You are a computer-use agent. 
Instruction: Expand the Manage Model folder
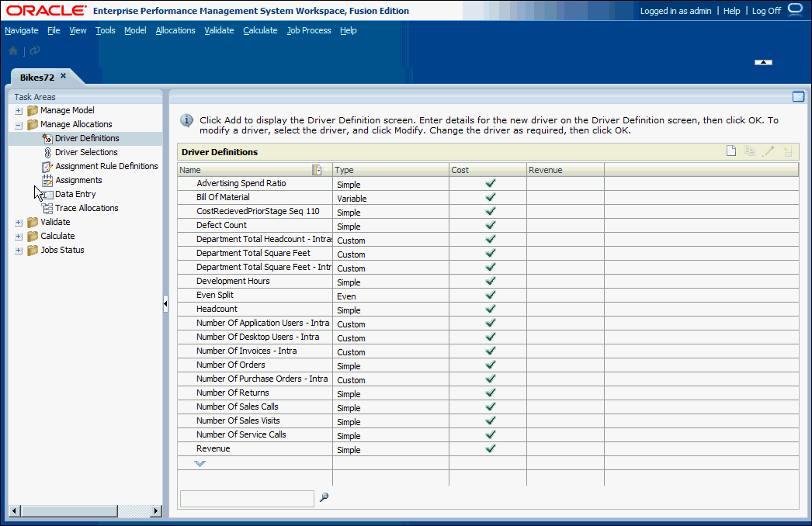[19, 110]
